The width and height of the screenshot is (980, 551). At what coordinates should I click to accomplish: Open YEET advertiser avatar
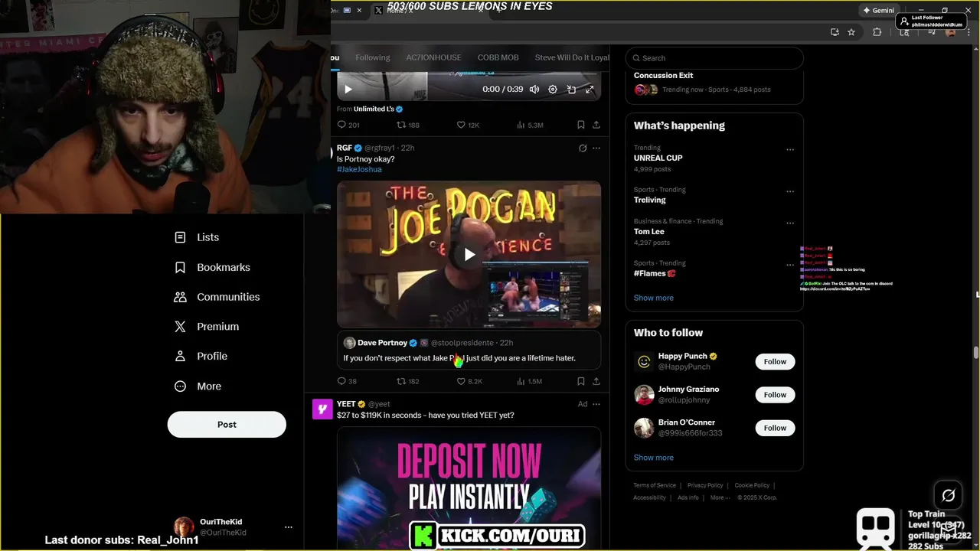pos(322,409)
